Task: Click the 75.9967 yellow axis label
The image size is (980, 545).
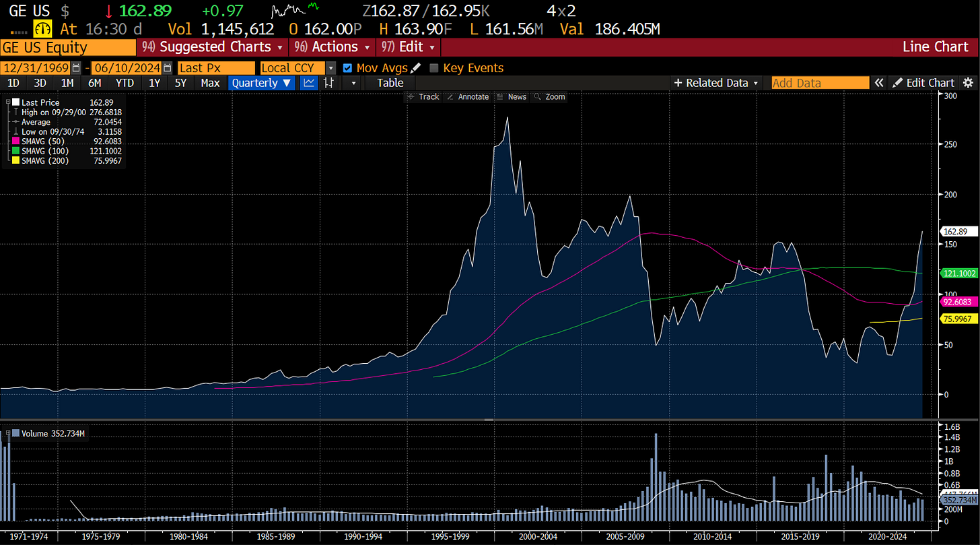Action: click(x=957, y=319)
